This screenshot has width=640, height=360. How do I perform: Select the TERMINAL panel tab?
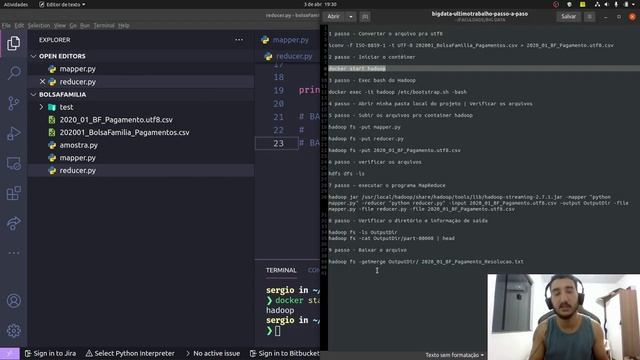(281, 270)
